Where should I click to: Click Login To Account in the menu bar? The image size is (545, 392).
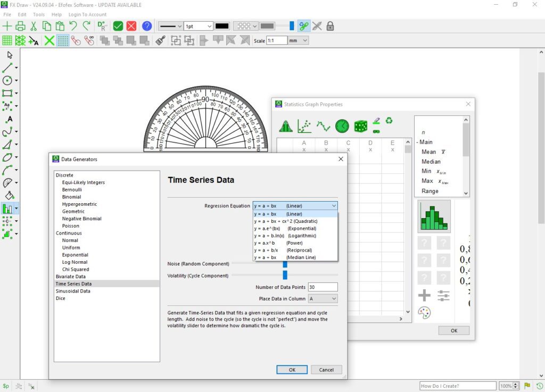coord(87,14)
